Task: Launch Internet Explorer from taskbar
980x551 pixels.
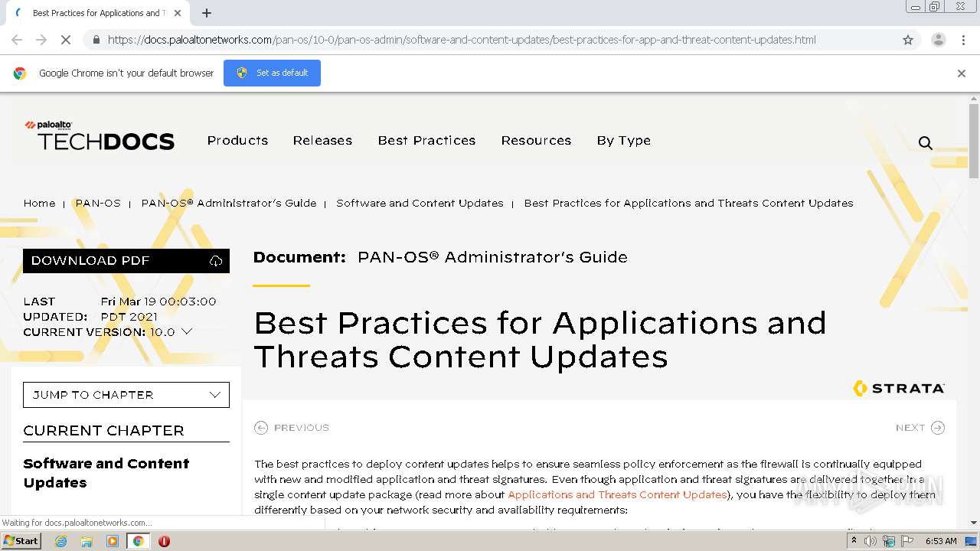Action: coord(60,541)
